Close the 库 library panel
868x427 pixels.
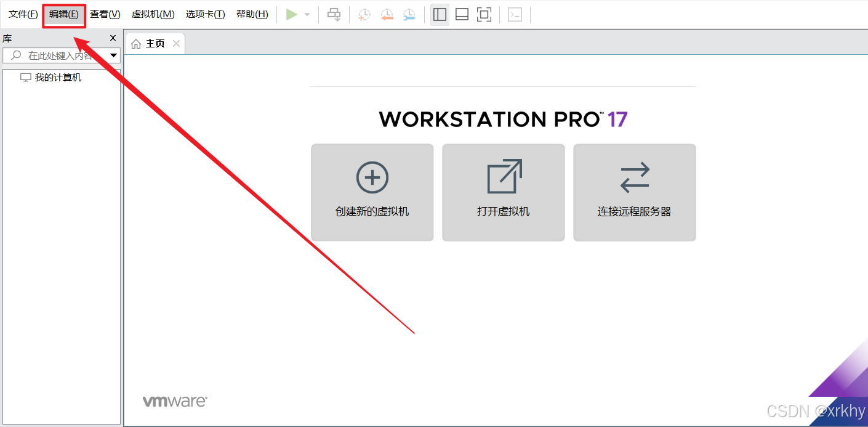pyautogui.click(x=113, y=38)
